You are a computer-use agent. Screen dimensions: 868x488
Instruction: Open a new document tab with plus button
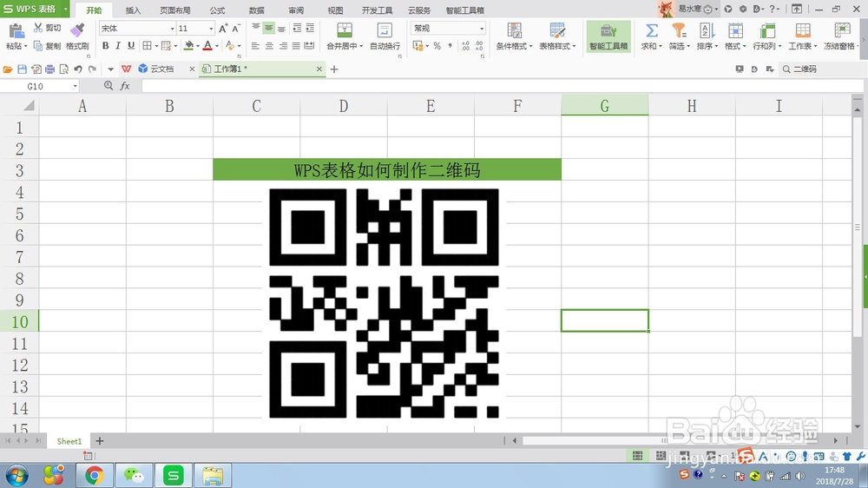pos(334,69)
